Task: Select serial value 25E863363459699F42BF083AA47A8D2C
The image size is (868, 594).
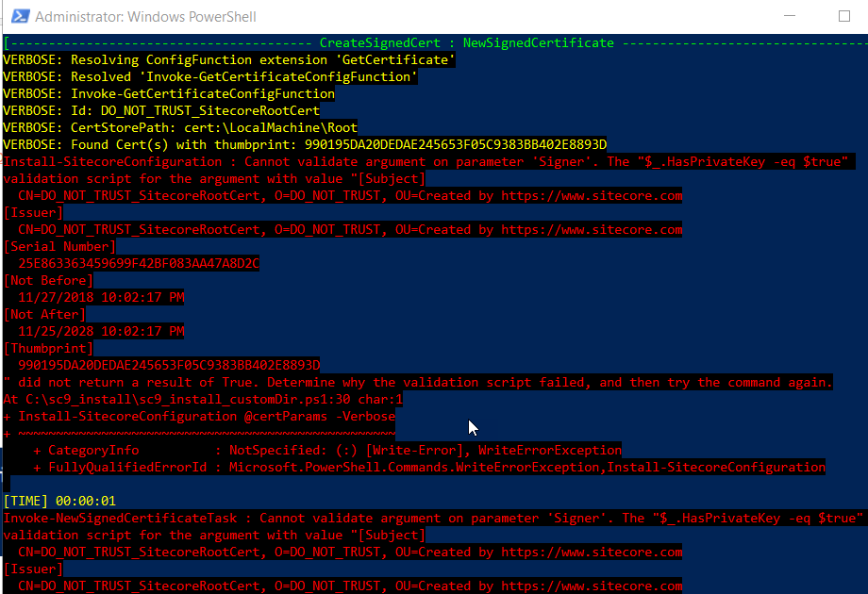Action: point(137,263)
